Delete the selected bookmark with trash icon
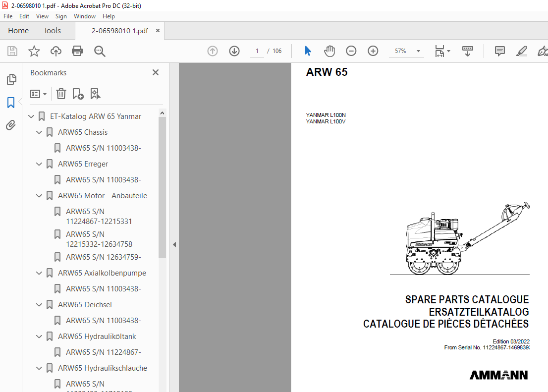This screenshot has height=392, width=548. pos(61,94)
